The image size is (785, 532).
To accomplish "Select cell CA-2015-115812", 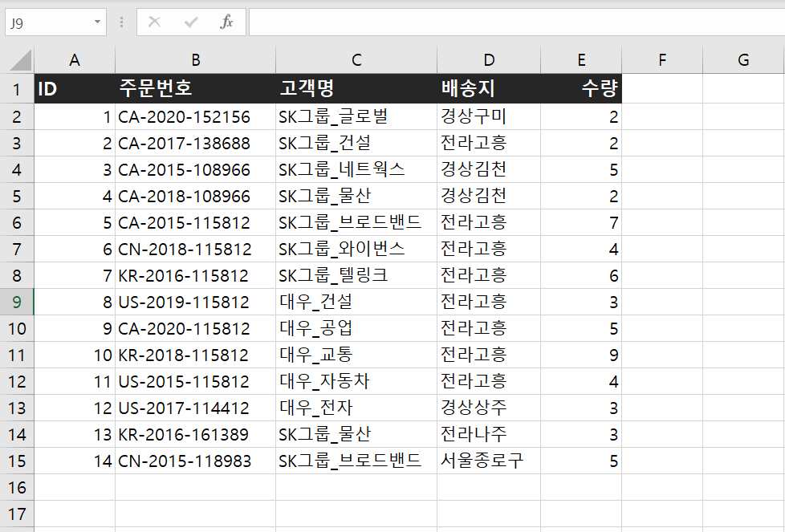I will pyautogui.click(x=196, y=223).
